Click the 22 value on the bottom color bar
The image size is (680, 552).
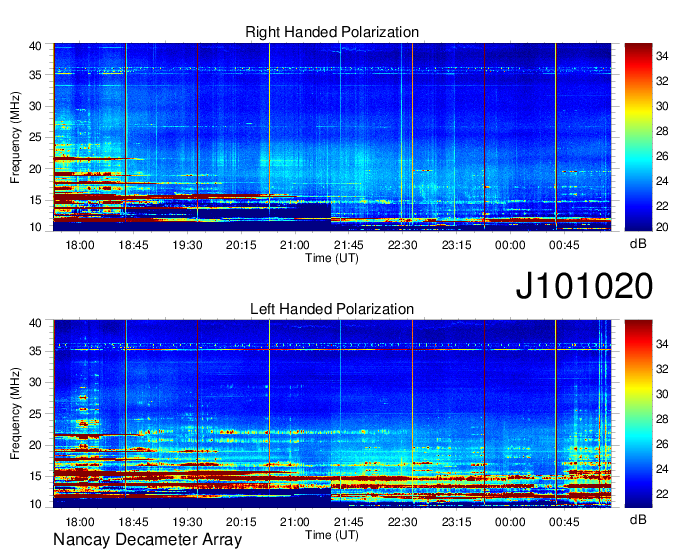pos(662,494)
